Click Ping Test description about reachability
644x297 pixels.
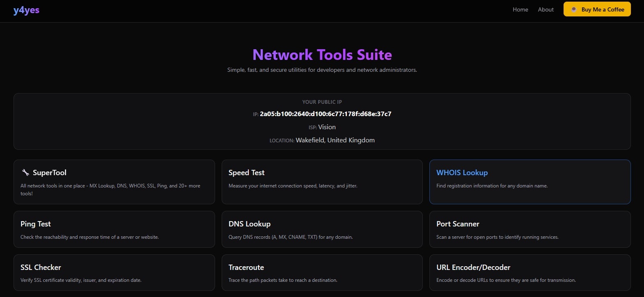tap(89, 237)
